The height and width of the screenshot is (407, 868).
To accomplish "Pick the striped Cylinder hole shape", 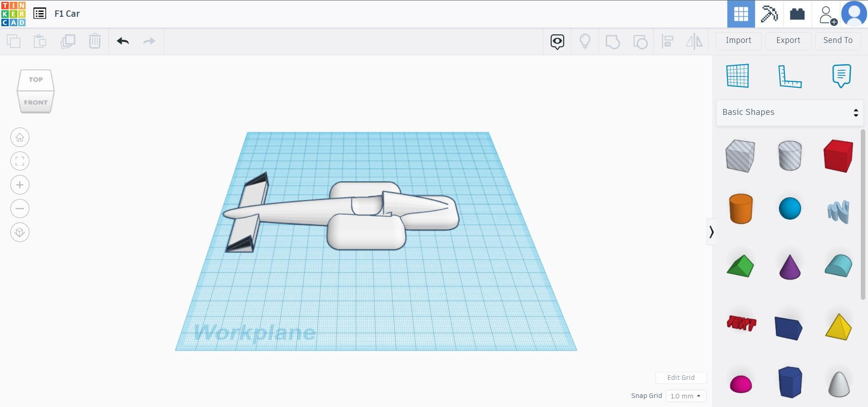I will click(790, 156).
